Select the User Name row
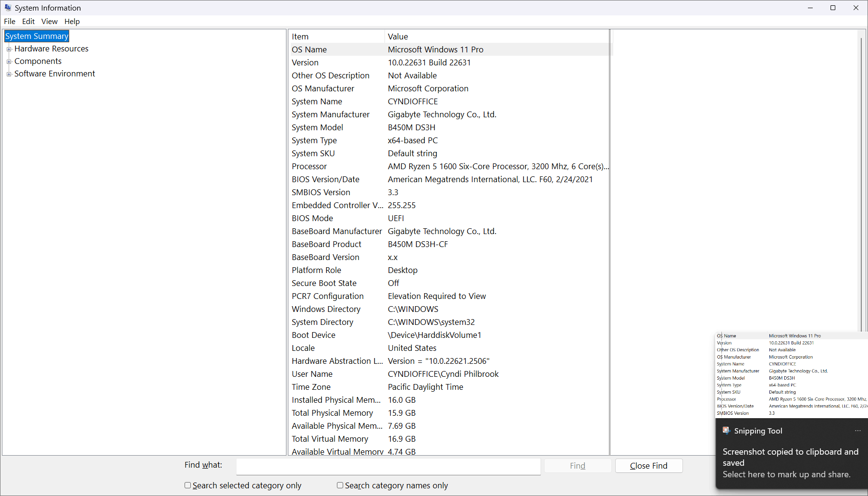 tap(449, 374)
